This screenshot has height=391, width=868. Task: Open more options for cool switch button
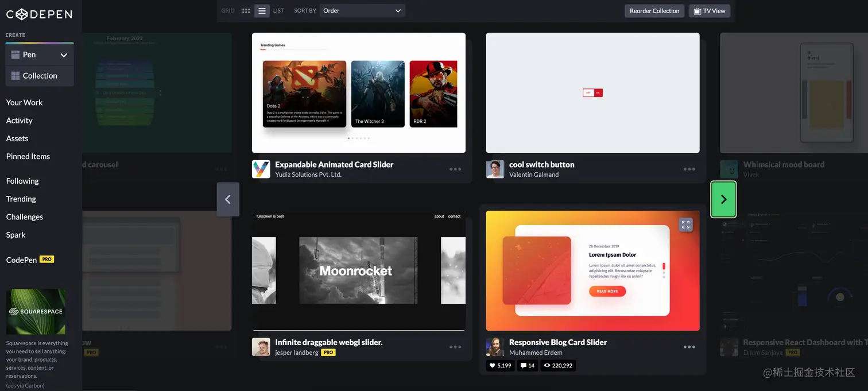pyautogui.click(x=689, y=169)
